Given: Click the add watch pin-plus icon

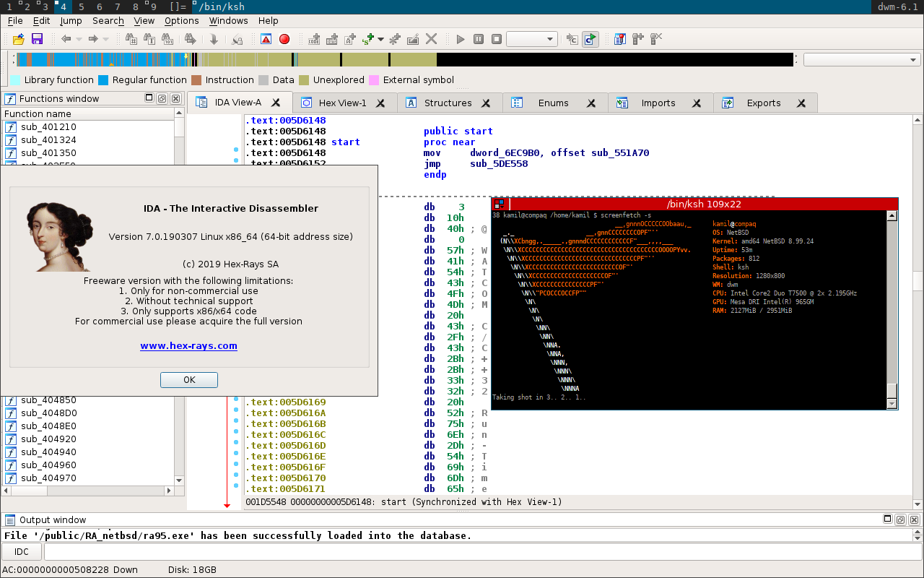Looking at the screenshot, I should (x=638, y=39).
